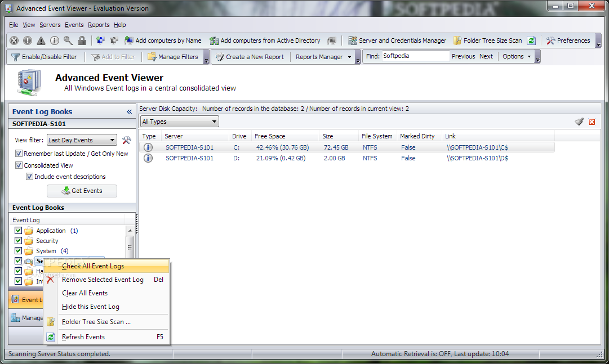Click the gray monitor icon after Active Directory
This screenshot has width=609, height=364.
coord(332,41)
